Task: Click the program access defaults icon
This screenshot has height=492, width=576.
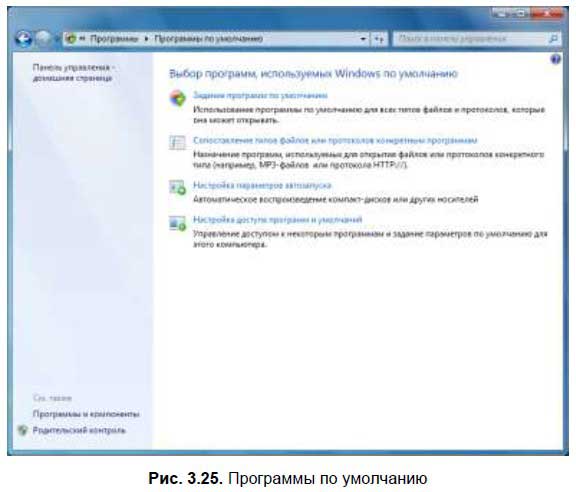Action: pyautogui.click(x=177, y=223)
